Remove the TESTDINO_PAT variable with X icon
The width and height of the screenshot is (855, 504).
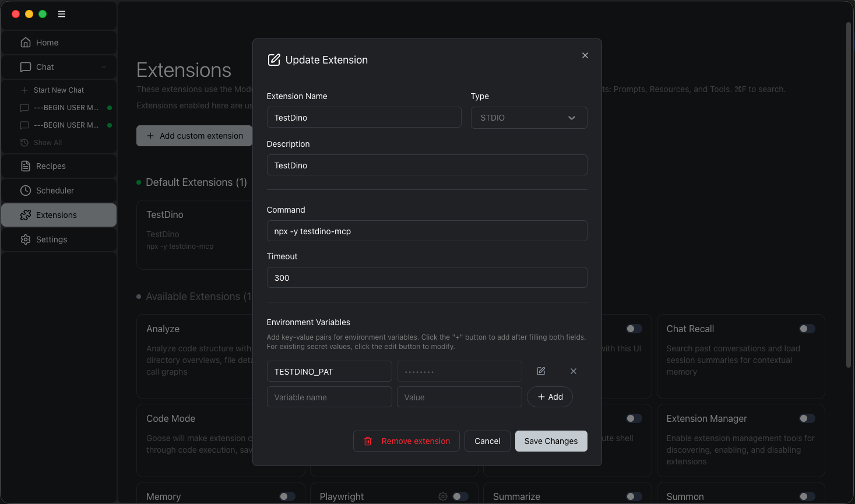click(x=573, y=371)
